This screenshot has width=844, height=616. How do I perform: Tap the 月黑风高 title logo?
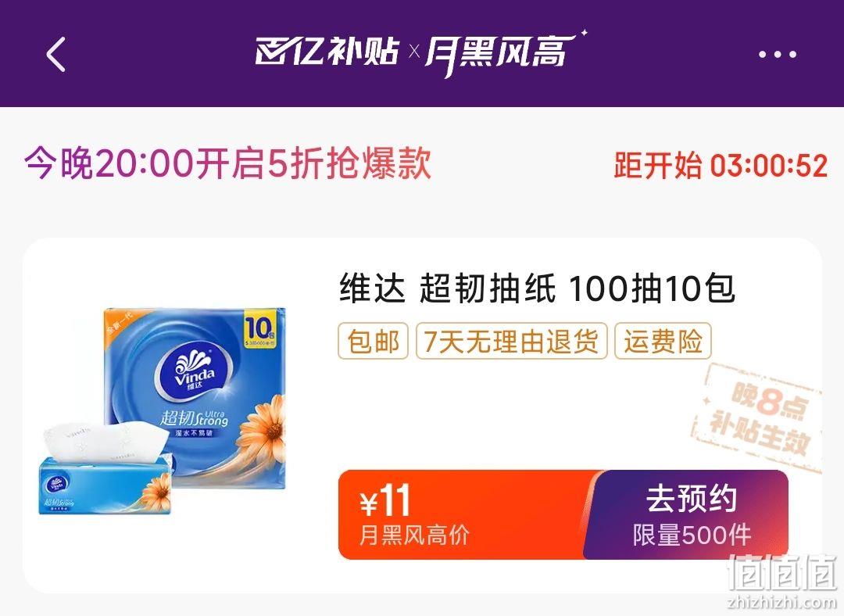coord(502,53)
